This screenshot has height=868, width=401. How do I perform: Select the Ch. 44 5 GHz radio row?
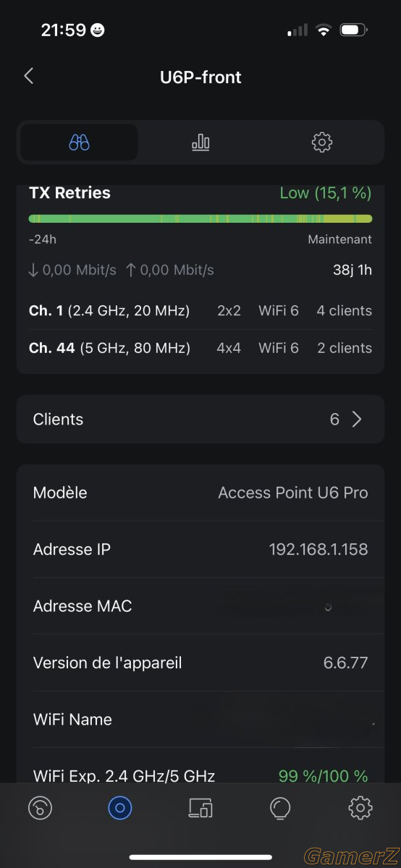coord(200,348)
